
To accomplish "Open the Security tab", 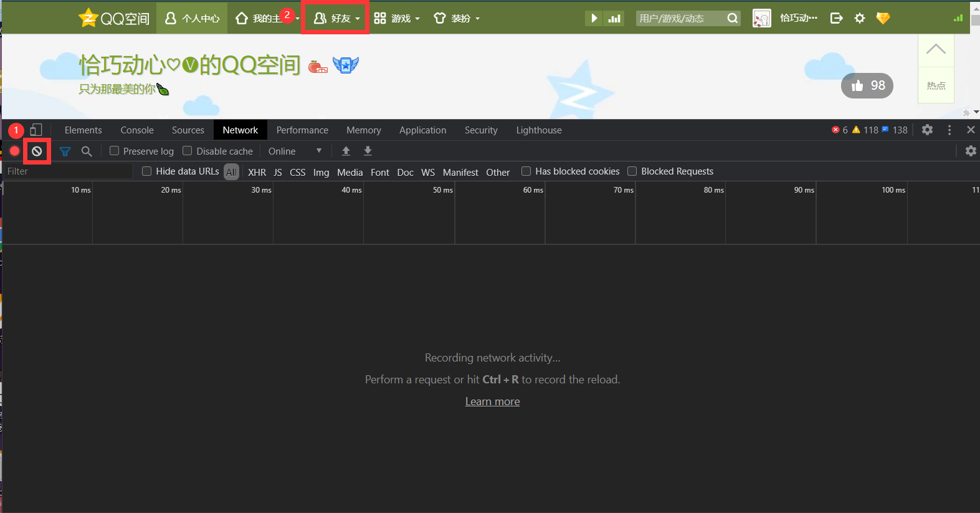I will coord(481,130).
